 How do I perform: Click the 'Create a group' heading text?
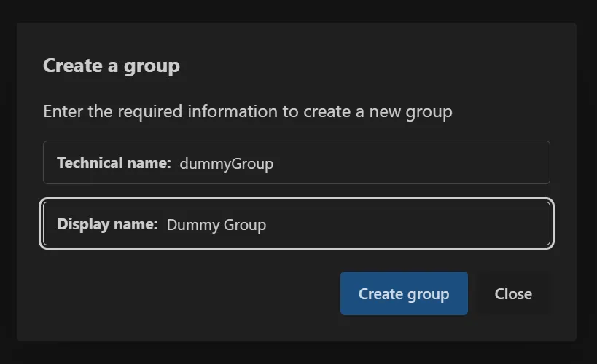[x=112, y=66]
